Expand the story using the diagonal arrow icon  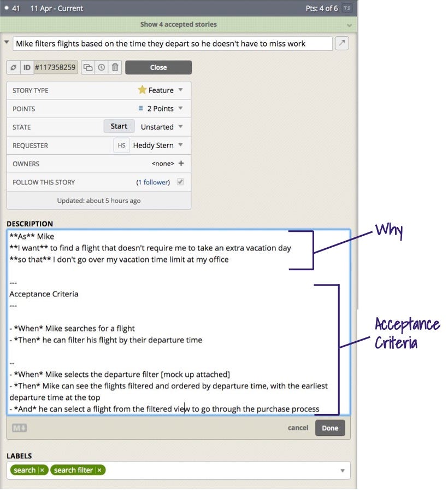341,43
